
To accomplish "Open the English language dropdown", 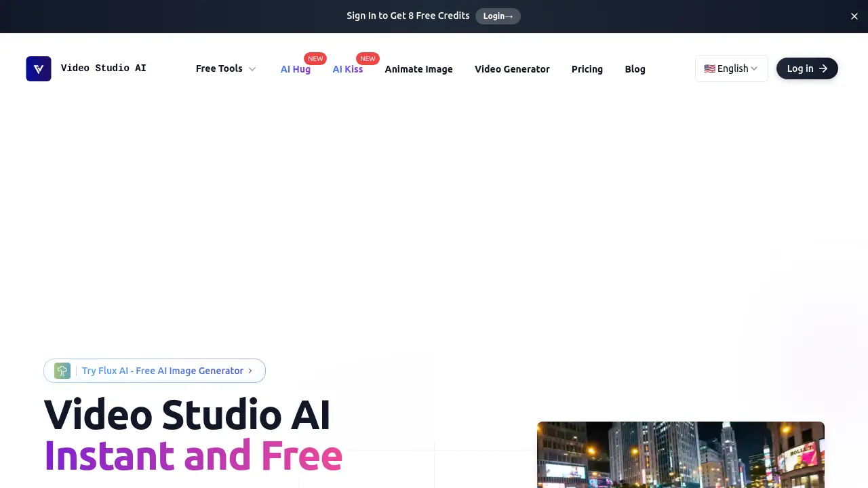I will point(731,68).
